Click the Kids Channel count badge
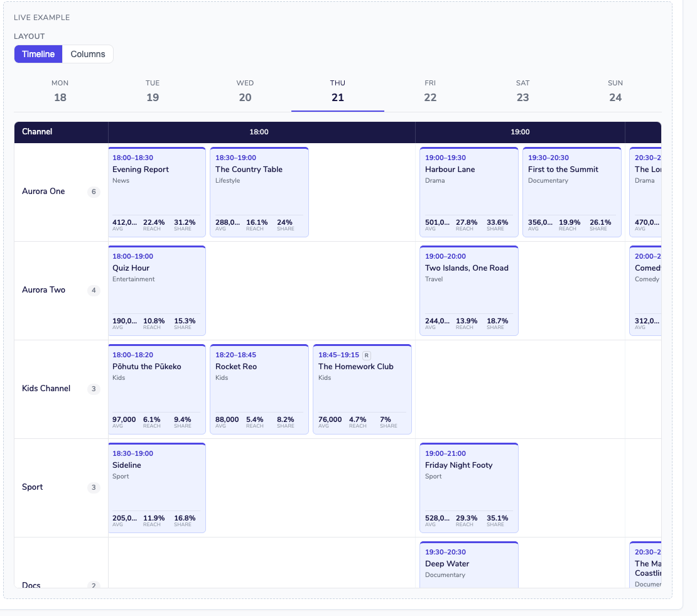The image size is (697, 616). pyautogui.click(x=94, y=389)
